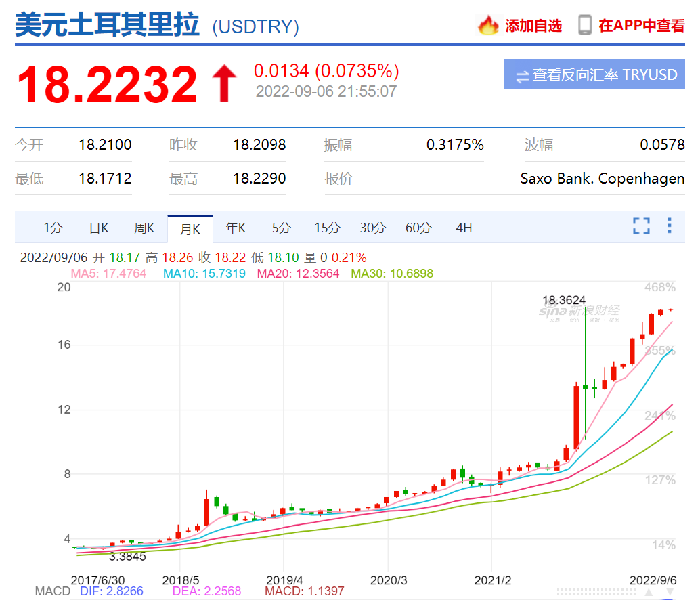The width and height of the screenshot is (700, 600).
Task: Click the 18.3624 peak price label
Action: pyautogui.click(x=563, y=300)
